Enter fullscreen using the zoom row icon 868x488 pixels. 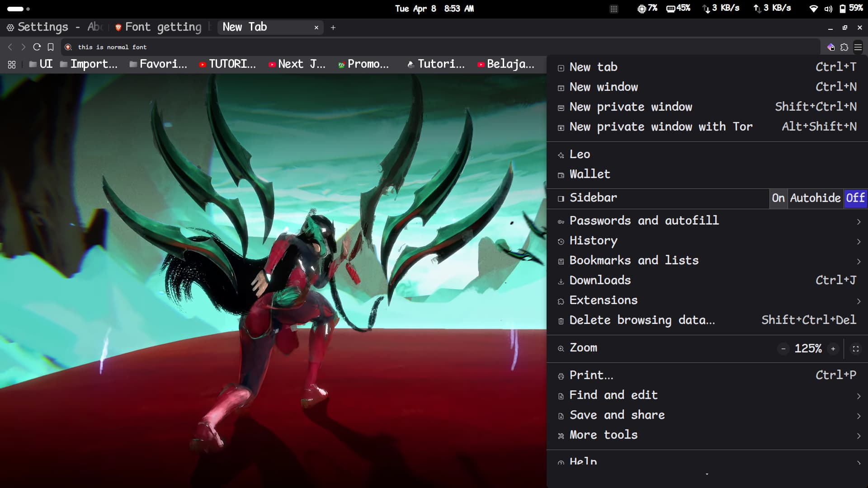pyautogui.click(x=856, y=349)
